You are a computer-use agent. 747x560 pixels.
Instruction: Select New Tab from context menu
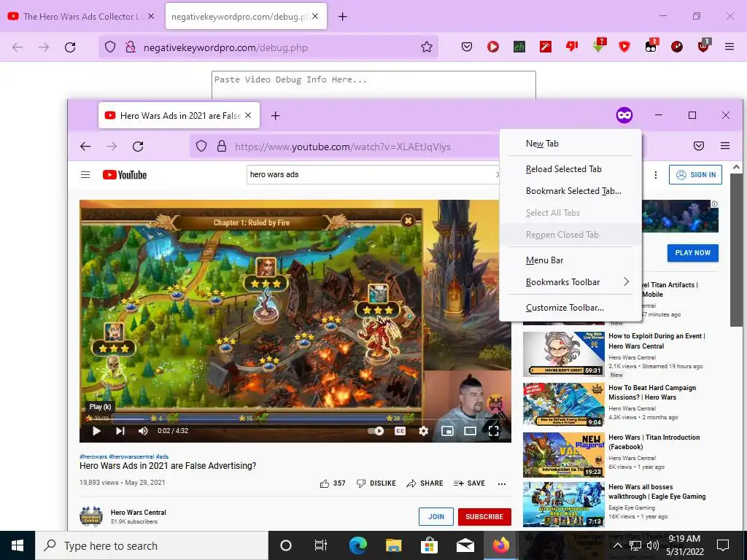click(570, 144)
